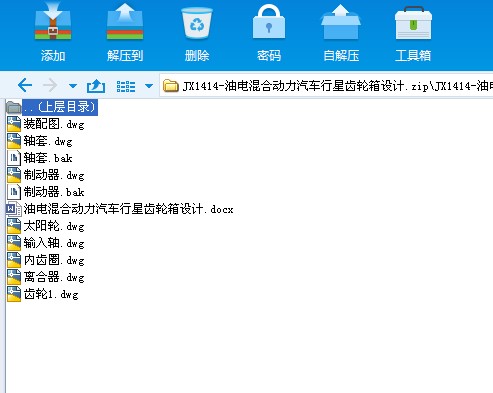The image size is (493, 393).
Task: Click the folder icon in address bar
Action: (171, 86)
